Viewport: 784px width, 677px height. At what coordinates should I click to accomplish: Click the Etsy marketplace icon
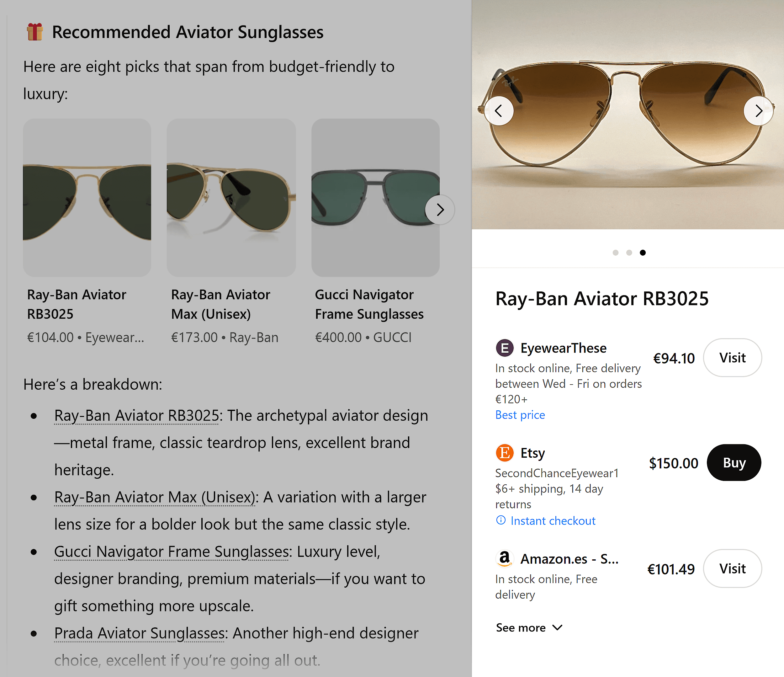coord(505,453)
